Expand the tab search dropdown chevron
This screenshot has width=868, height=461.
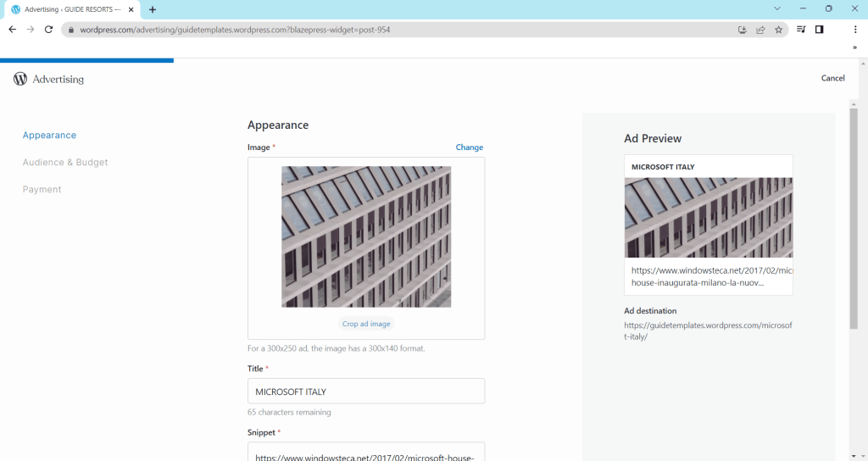pos(777,8)
